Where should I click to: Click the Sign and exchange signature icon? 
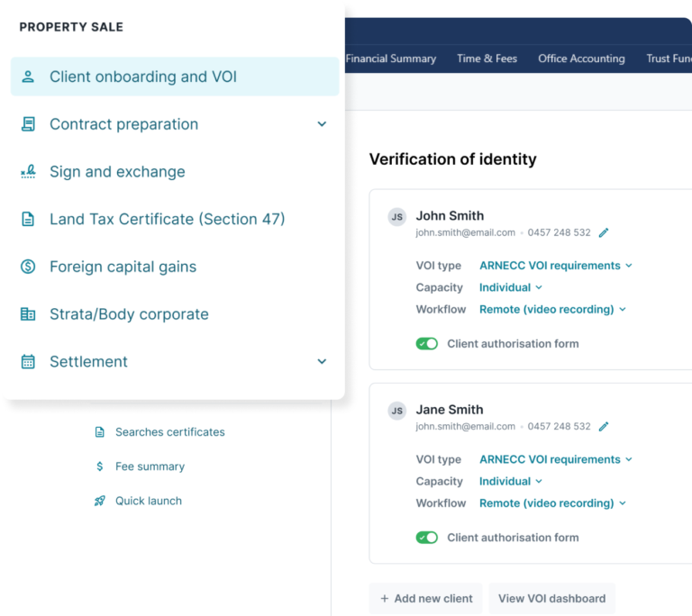(x=28, y=172)
